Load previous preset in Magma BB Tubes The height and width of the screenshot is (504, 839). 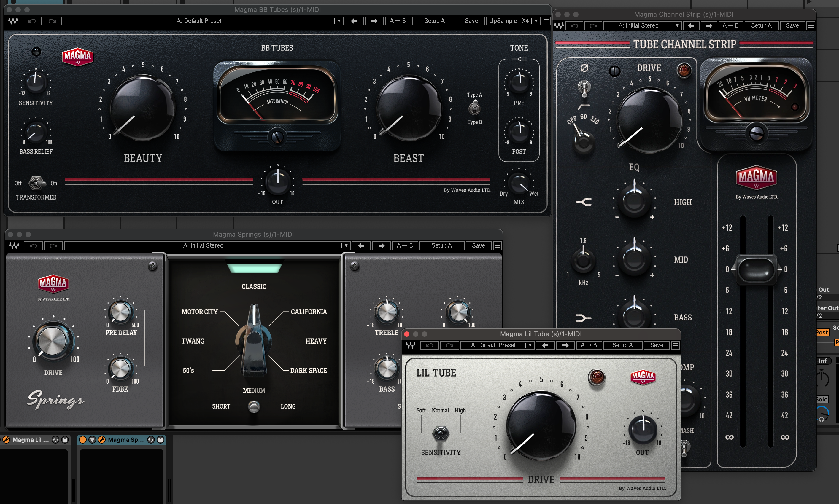point(354,21)
